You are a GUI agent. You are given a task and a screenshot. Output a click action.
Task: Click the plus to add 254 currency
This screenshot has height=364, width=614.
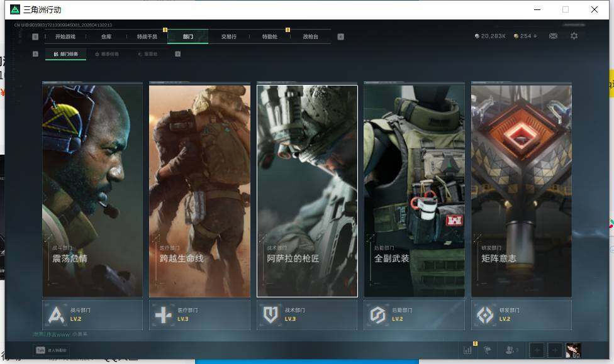pyautogui.click(x=535, y=36)
